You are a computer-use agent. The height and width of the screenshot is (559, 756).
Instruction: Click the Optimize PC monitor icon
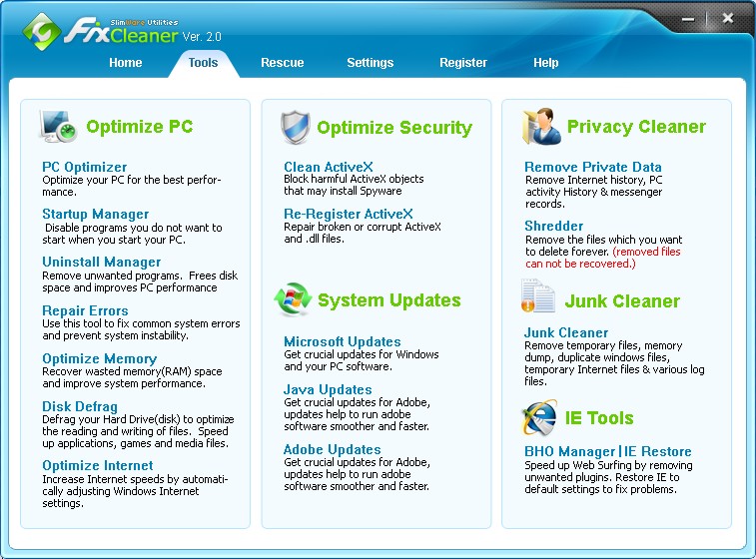tap(58, 126)
